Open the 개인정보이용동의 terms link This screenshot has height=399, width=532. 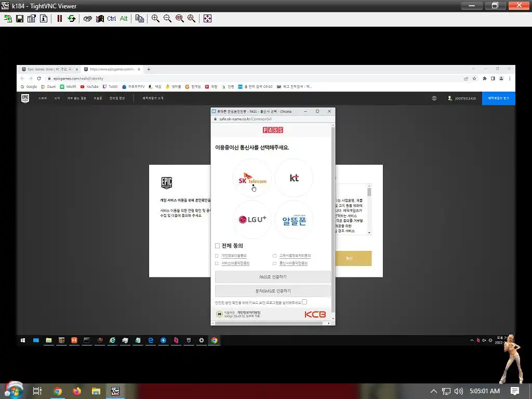tap(234, 256)
